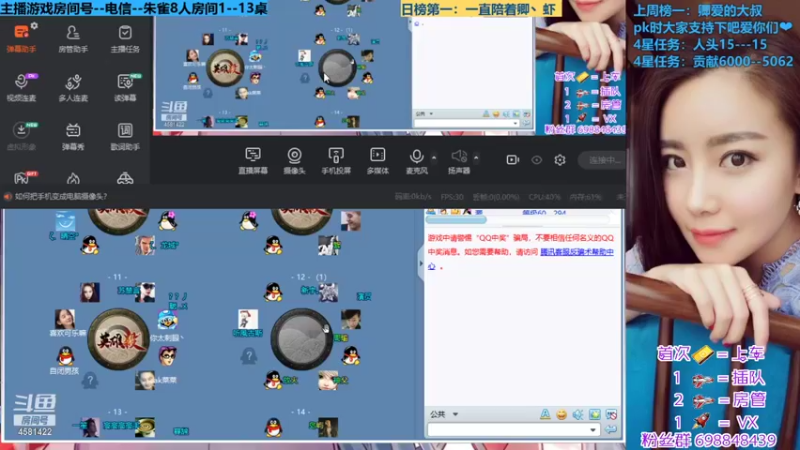Join game table 11 center 英雄杀
The height and width of the screenshot is (450, 800).
118,339
